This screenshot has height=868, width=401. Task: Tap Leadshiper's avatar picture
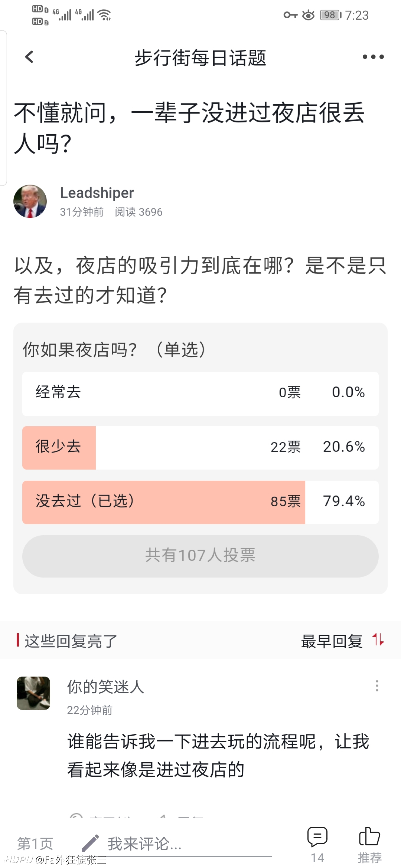coord(30,201)
